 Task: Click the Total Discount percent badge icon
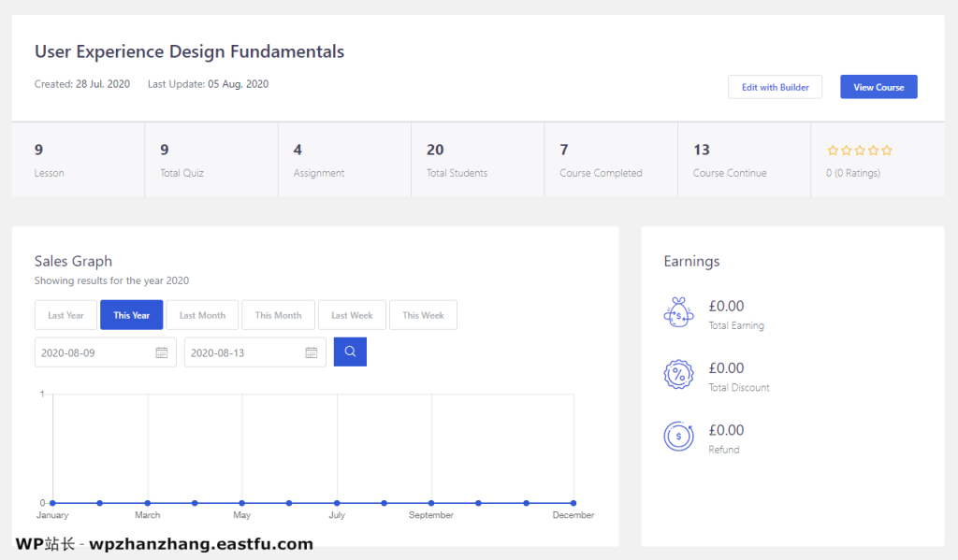click(678, 375)
